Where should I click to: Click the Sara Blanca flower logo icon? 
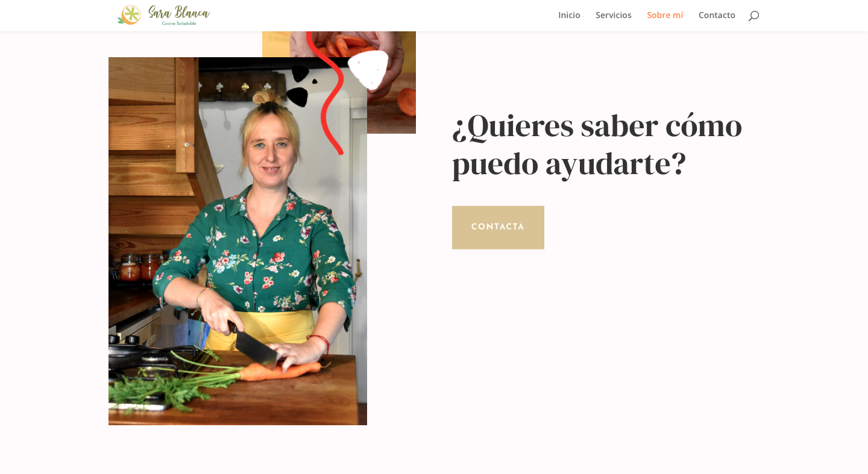click(129, 15)
